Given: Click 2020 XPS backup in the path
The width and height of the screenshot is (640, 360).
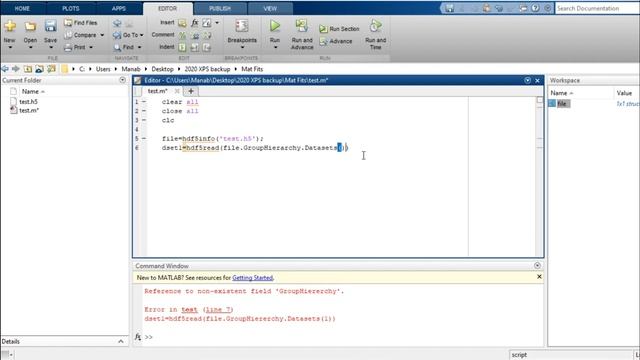Looking at the screenshot, I should pyautogui.click(x=207, y=69).
